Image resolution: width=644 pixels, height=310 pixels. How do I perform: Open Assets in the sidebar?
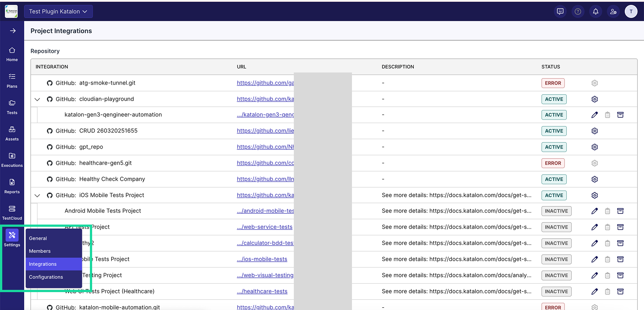point(12,133)
